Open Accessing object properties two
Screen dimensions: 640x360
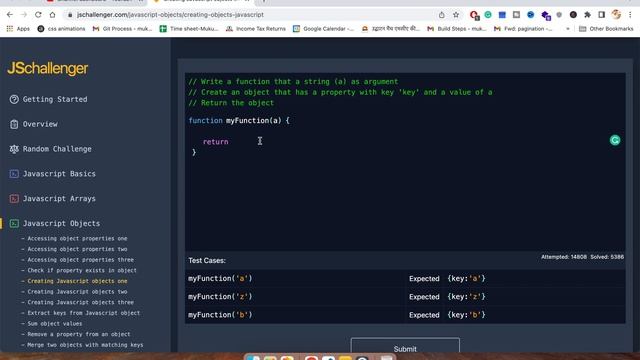[x=77, y=249]
